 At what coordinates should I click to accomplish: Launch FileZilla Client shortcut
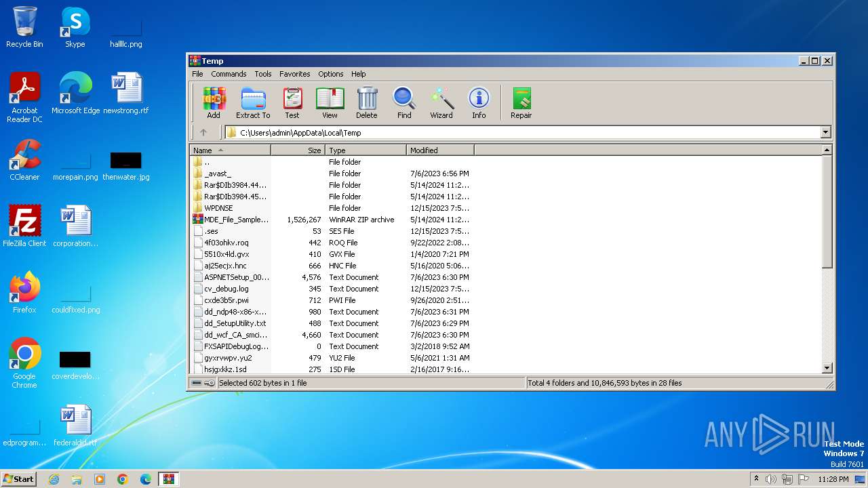click(x=24, y=226)
